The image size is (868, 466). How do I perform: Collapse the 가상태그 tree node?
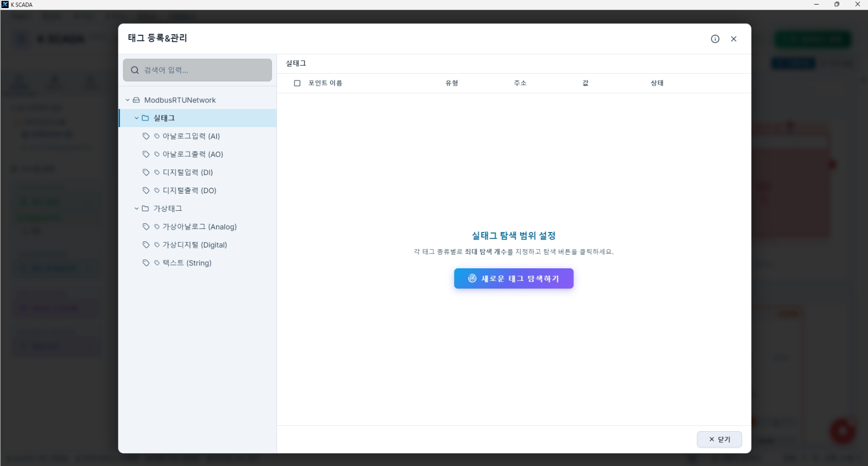136,208
